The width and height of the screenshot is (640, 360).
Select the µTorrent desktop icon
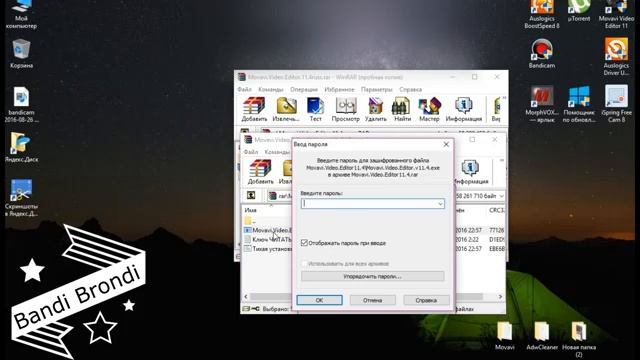point(579,11)
